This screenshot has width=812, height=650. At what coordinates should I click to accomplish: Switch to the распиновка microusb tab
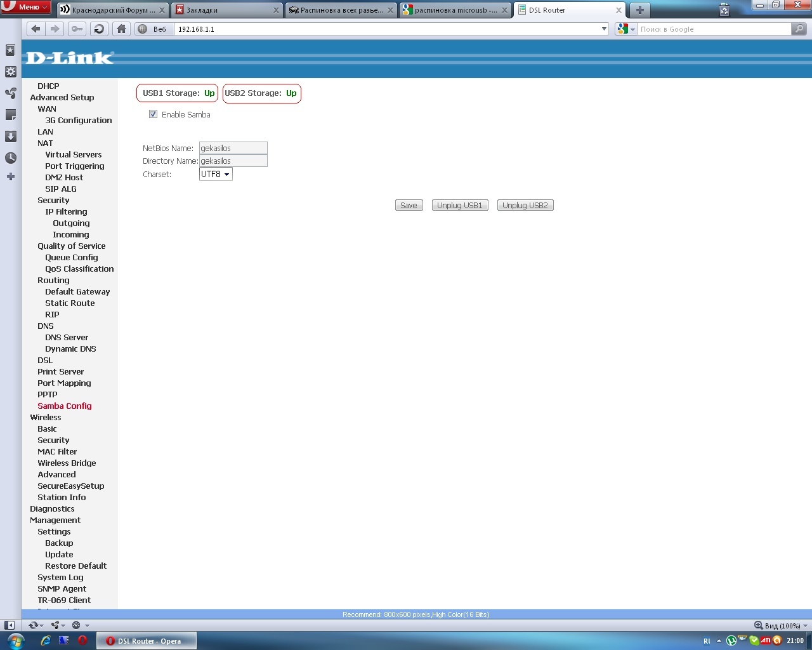455,10
